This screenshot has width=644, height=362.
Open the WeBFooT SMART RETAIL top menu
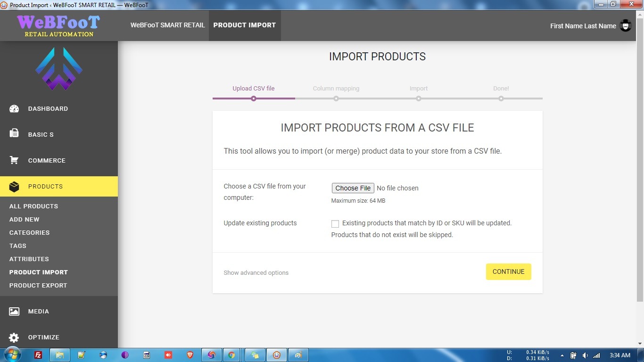(167, 25)
